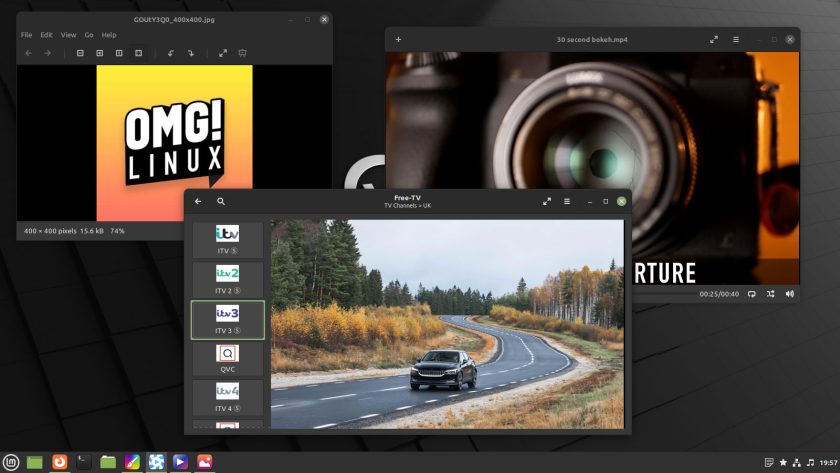Click the star icon in system tray
Image resolution: width=840 pixels, height=473 pixels.
[x=783, y=462]
